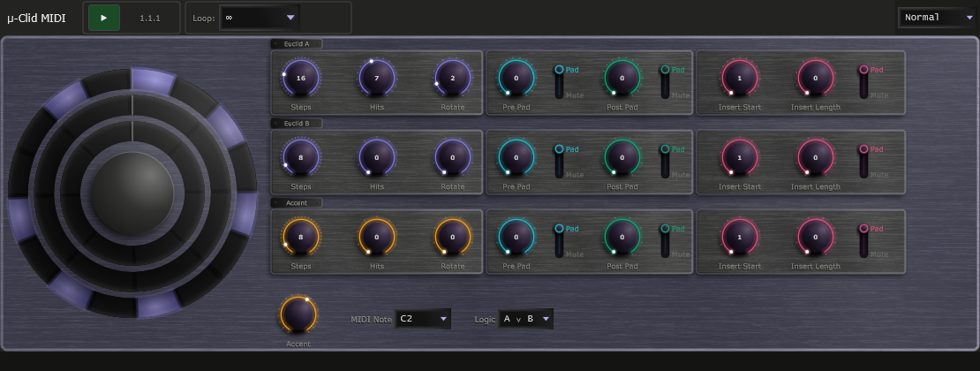Click the Accent row Pre Pad knob
The width and height of the screenshot is (980, 371).
(x=516, y=237)
